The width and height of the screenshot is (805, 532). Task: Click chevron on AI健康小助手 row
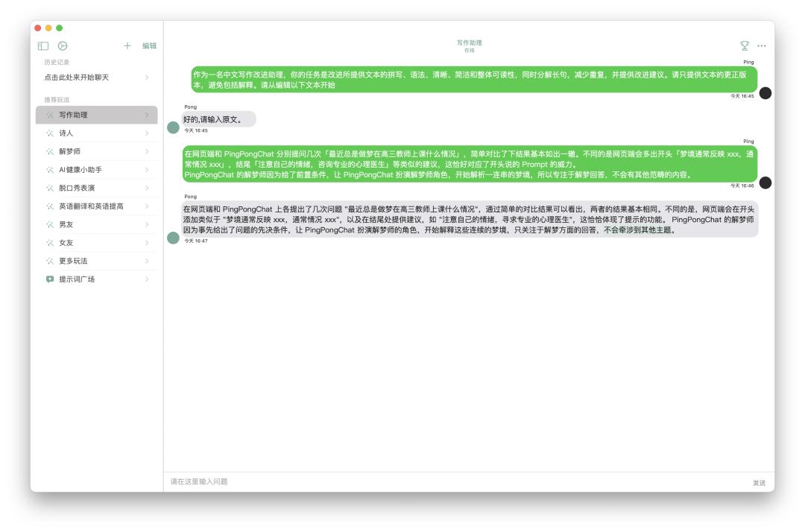(147, 170)
